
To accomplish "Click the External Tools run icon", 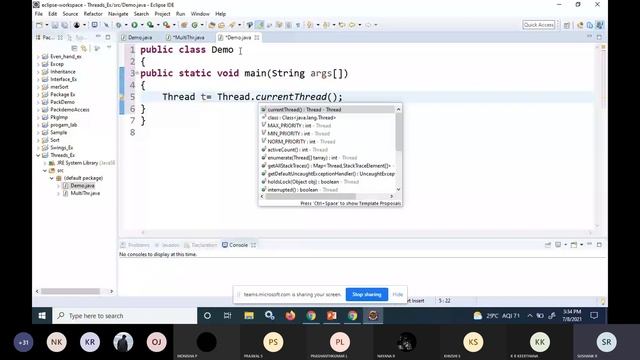I will pyautogui.click(x=166, y=25).
